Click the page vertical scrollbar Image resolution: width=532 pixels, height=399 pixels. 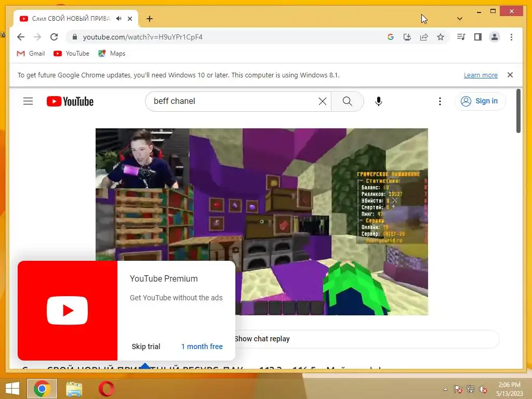pos(518,111)
